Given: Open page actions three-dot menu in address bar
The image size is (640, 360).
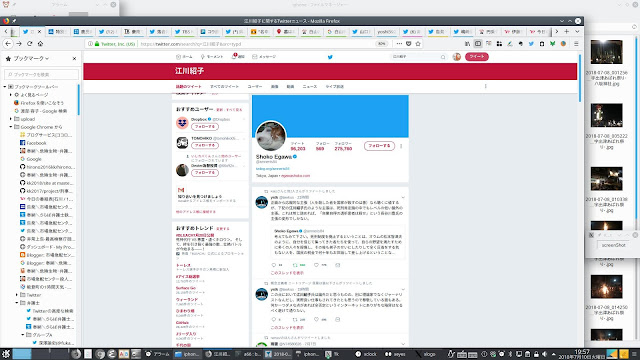Looking at the screenshot, I should tap(399, 44).
